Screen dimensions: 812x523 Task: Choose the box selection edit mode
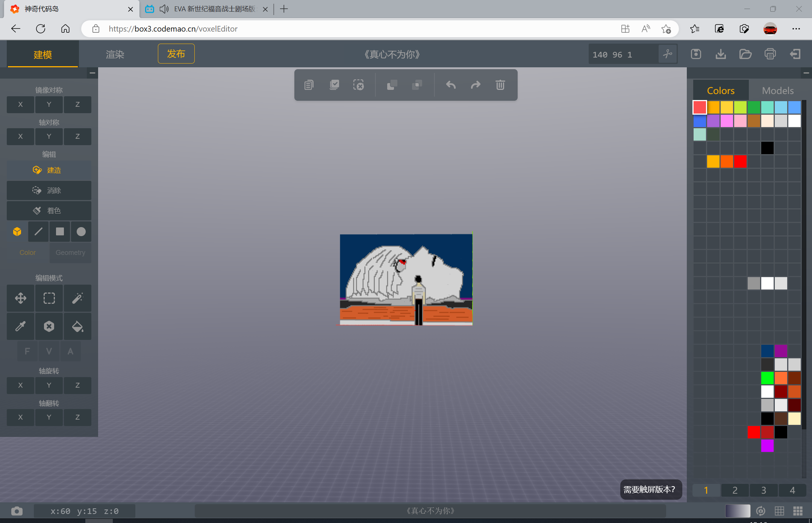click(x=49, y=298)
